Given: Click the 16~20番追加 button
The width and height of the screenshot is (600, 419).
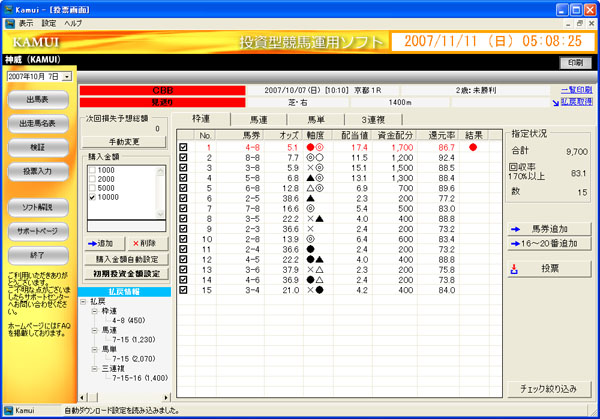Looking at the screenshot, I should [x=550, y=243].
